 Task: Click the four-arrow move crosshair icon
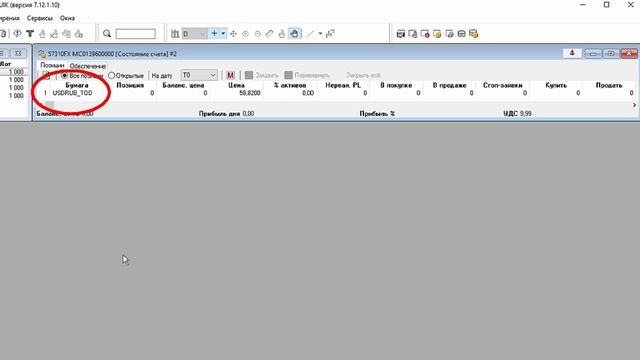coord(233,34)
